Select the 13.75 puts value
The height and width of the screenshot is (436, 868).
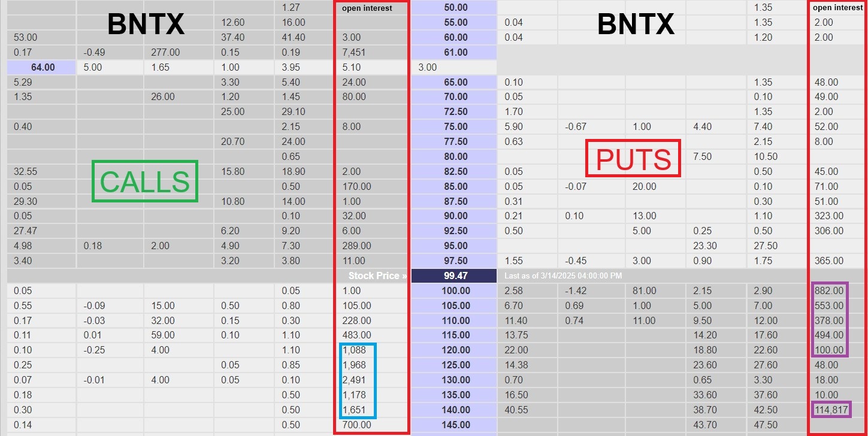point(516,335)
